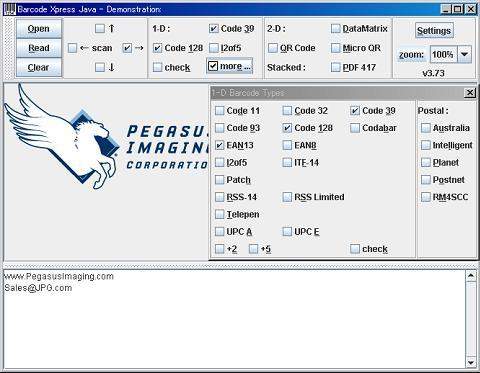This screenshot has height=373, width=480.
Task: Check I2of5 in top 1-D panel
Action: click(214, 48)
